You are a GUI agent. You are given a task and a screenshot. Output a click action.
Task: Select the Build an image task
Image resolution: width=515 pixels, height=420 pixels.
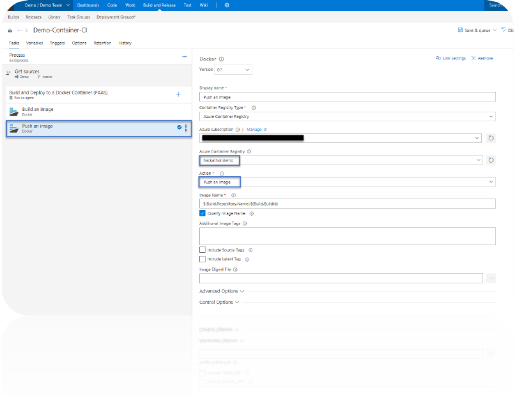pyautogui.click(x=99, y=112)
